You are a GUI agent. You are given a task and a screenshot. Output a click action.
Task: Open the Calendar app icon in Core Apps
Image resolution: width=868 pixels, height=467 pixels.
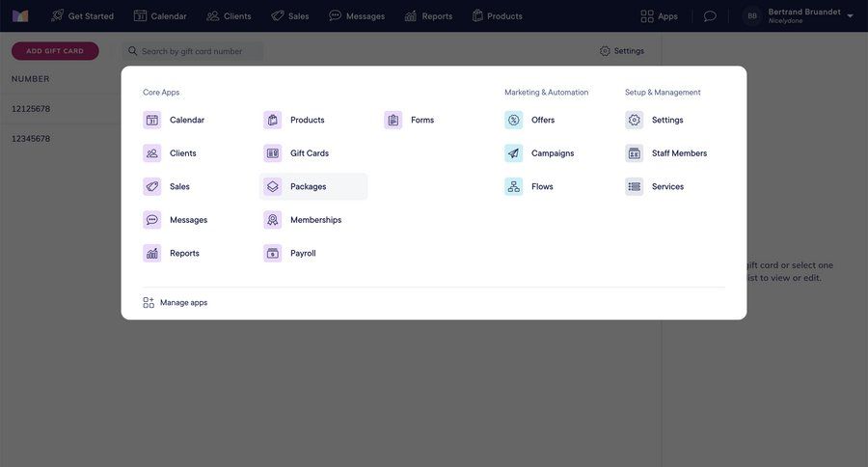click(x=151, y=120)
